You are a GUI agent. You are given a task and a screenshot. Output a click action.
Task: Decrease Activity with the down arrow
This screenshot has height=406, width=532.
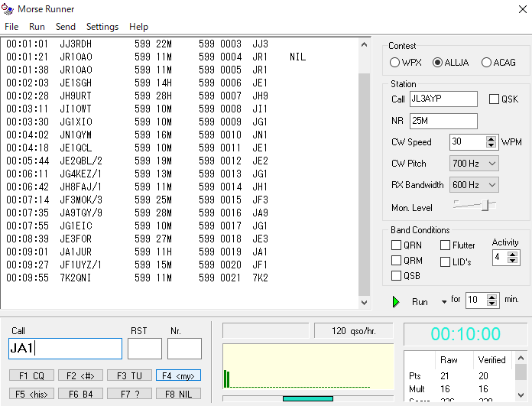coord(513,261)
